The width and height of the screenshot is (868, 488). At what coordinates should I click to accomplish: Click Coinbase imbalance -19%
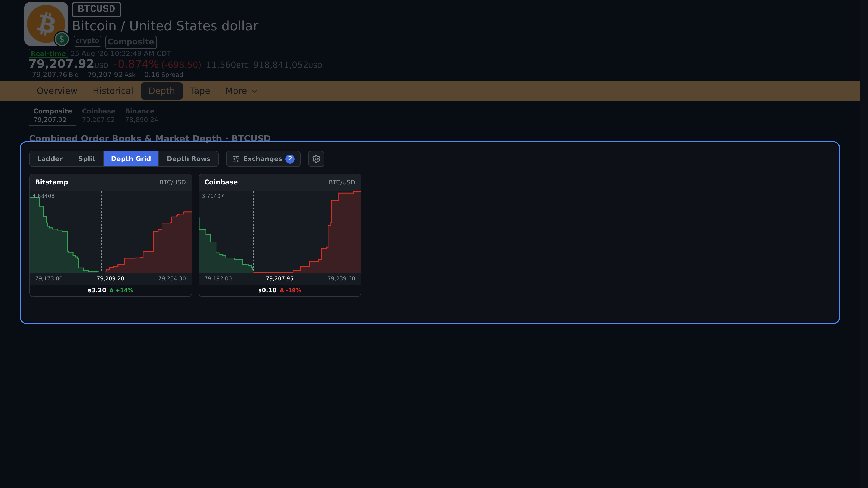tap(291, 290)
